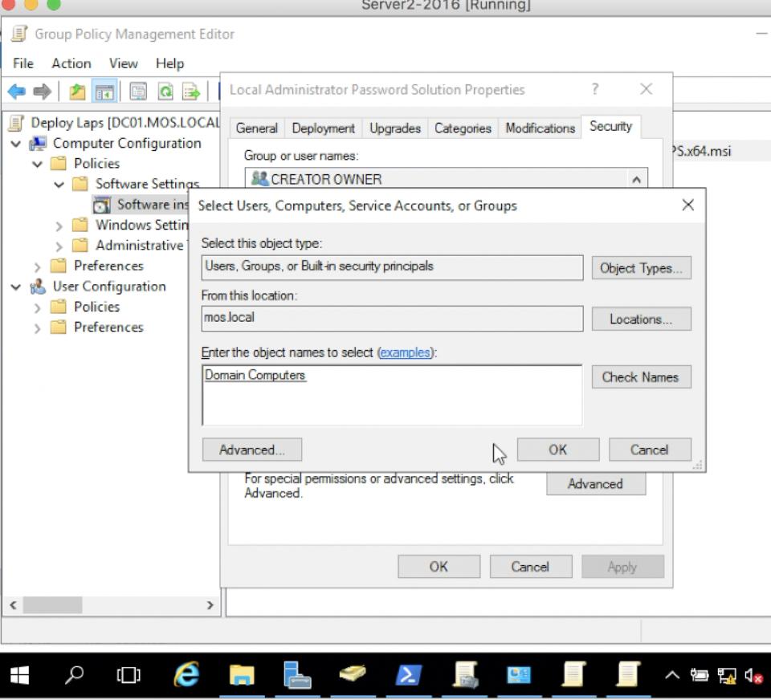
Task: Select the Security tab
Action: pyautogui.click(x=610, y=126)
